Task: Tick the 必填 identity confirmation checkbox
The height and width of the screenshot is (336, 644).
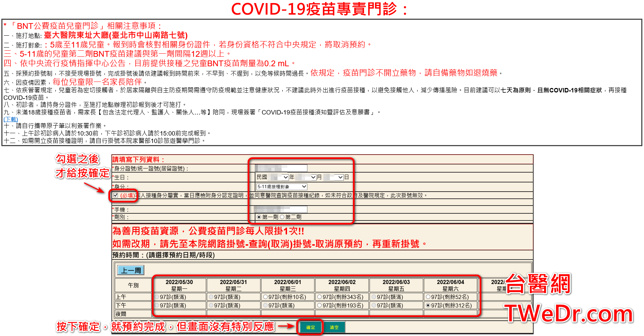Action: pos(115,195)
